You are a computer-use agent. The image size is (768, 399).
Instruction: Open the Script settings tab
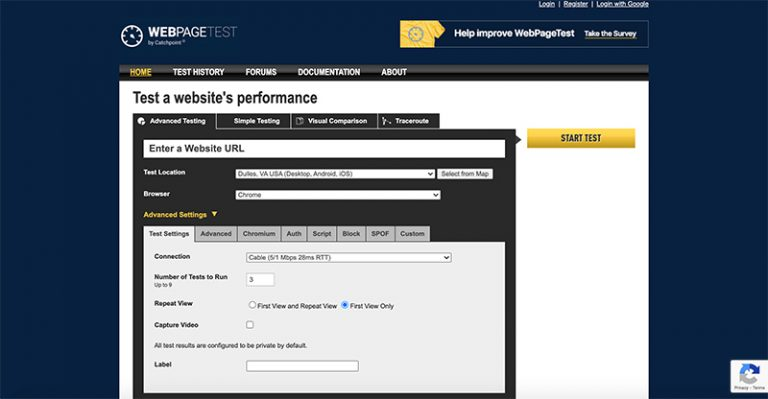322,234
